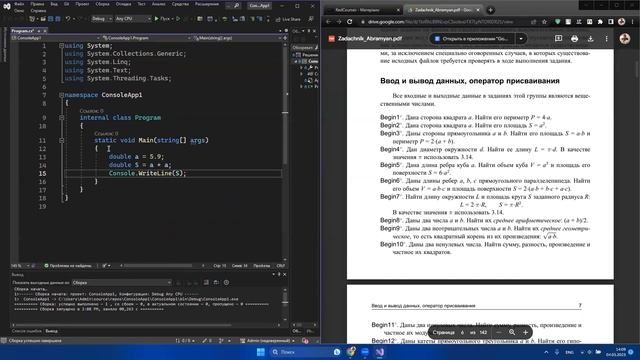Click Visual Studio search magnifier icon

coord(236,6)
